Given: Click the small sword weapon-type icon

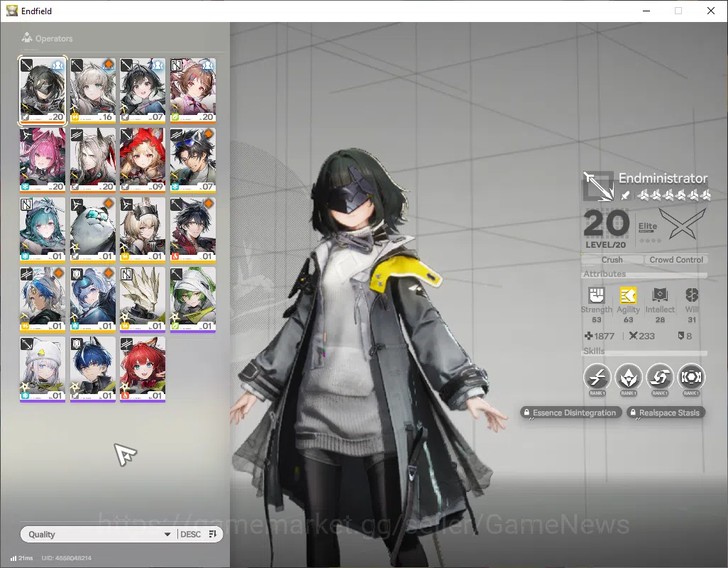Looking at the screenshot, I should point(625,195).
